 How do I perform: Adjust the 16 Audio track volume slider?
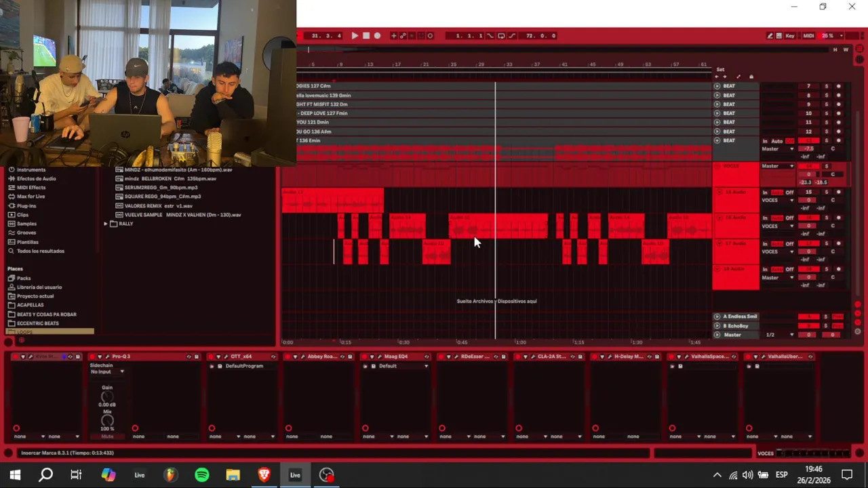pyautogui.click(x=809, y=226)
